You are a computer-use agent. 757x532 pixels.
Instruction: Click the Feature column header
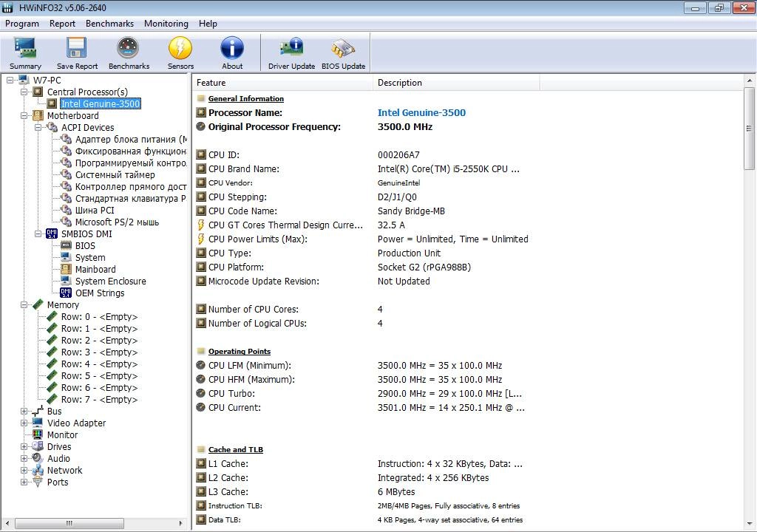282,83
